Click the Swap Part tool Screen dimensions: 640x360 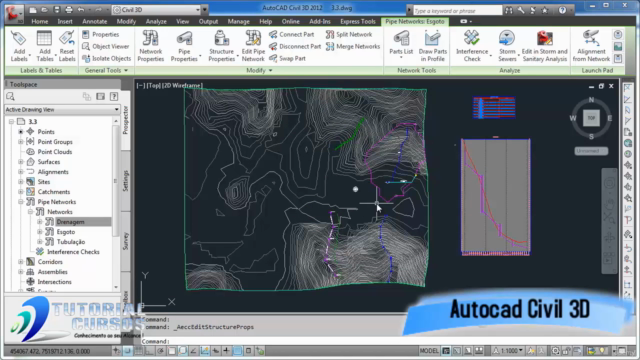pyautogui.click(x=287, y=58)
